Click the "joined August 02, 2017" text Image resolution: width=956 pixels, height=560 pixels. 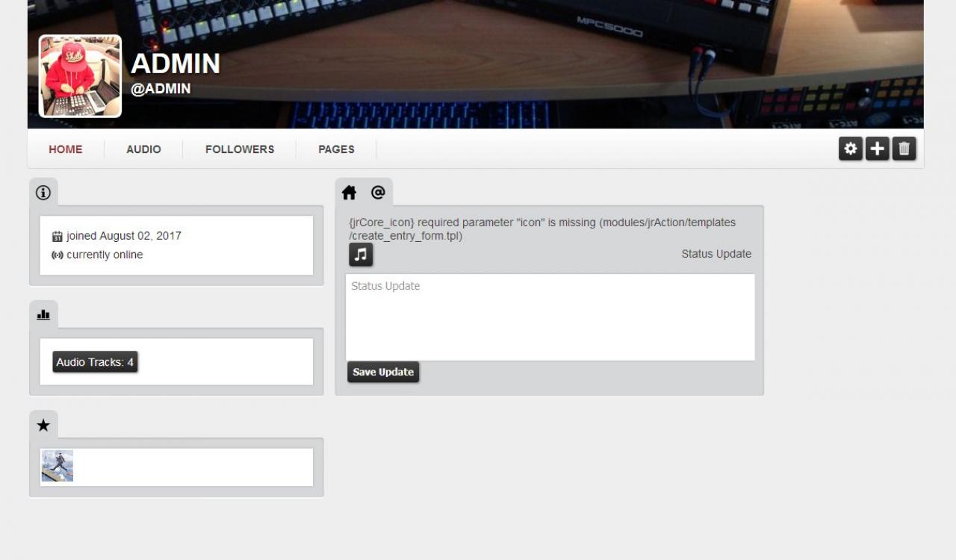(124, 236)
